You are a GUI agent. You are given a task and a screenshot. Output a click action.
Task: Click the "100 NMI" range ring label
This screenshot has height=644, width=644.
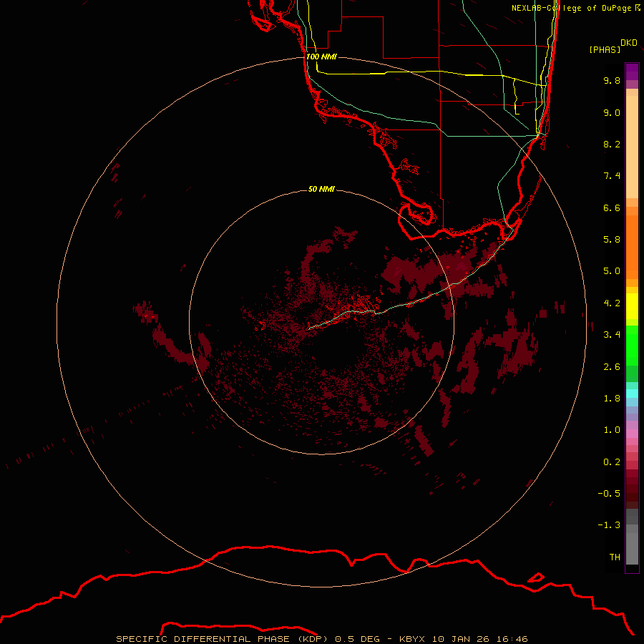(321, 57)
